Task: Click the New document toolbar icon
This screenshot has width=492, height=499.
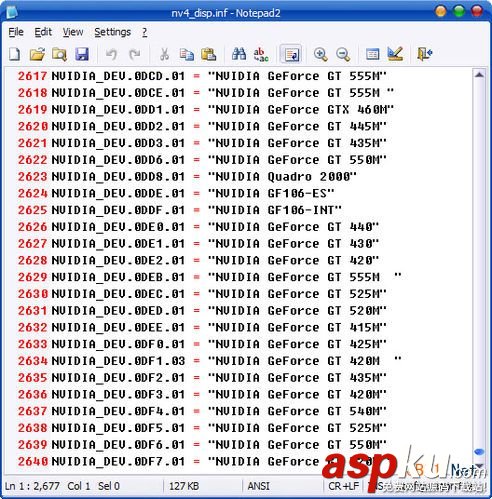Action: tap(14, 54)
